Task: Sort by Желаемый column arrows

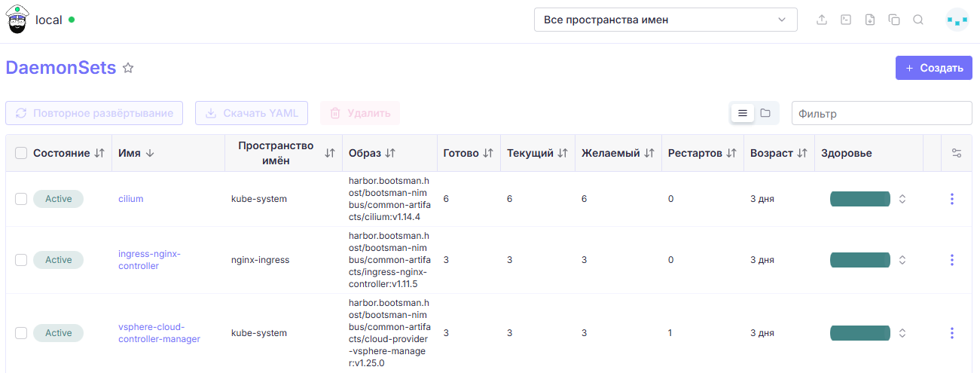Action: [649, 153]
